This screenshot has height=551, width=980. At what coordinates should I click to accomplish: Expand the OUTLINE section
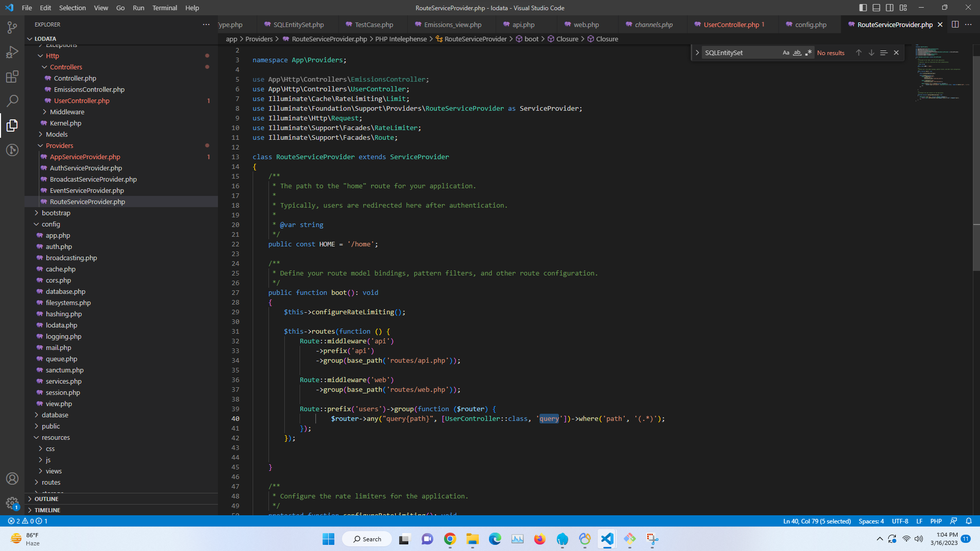[x=46, y=498]
